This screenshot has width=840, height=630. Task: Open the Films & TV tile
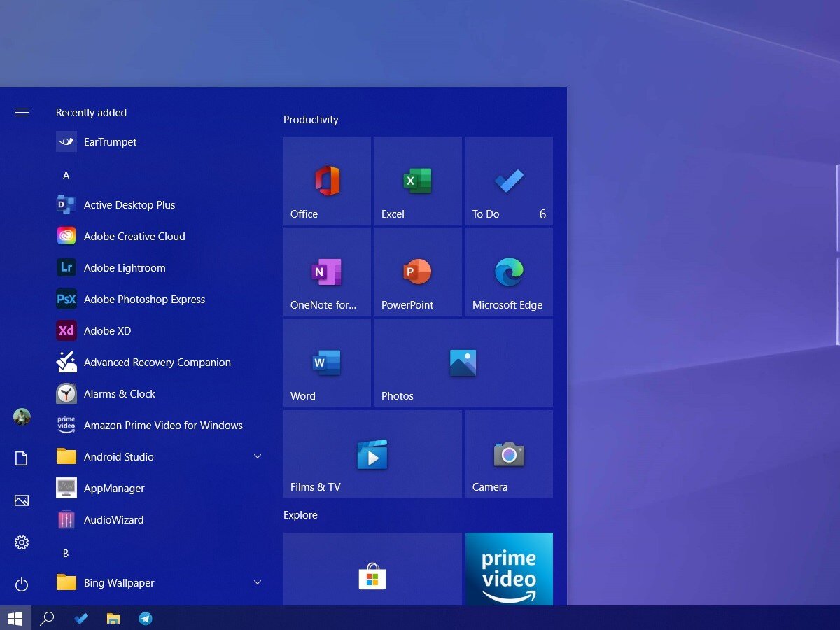click(372, 454)
